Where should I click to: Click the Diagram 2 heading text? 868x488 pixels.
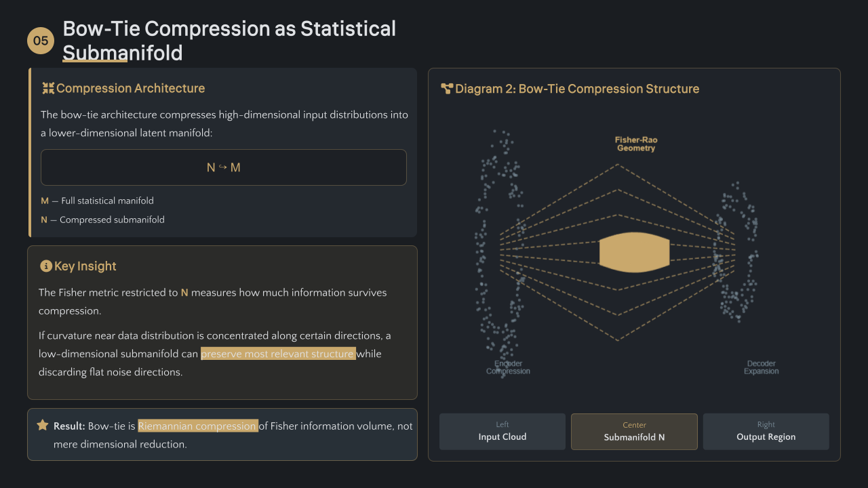(577, 89)
